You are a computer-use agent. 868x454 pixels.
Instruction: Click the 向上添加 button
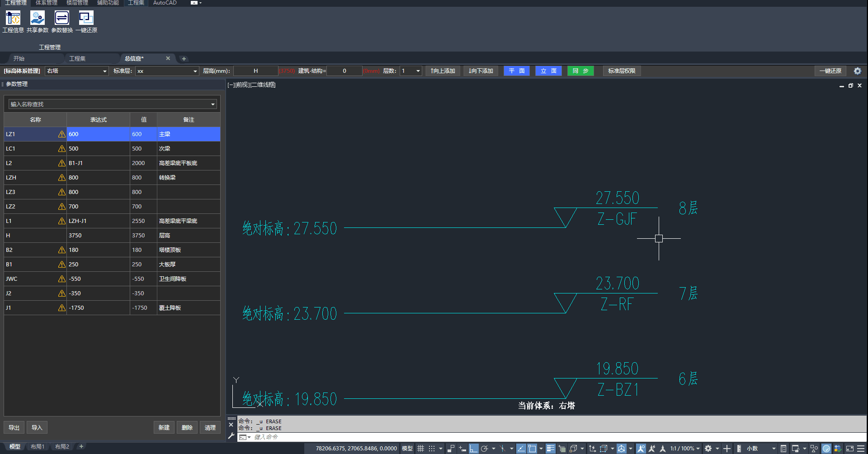[x=443, y=71]
